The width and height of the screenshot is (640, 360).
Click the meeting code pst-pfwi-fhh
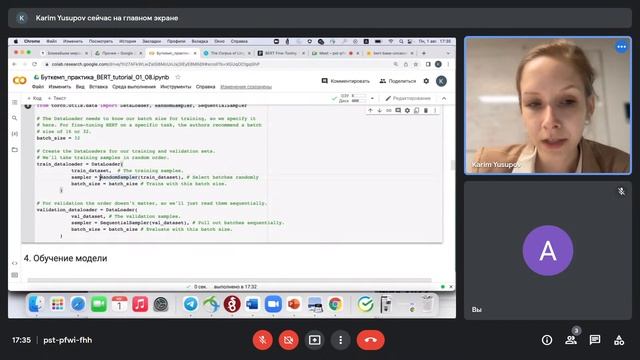[68, 340]
